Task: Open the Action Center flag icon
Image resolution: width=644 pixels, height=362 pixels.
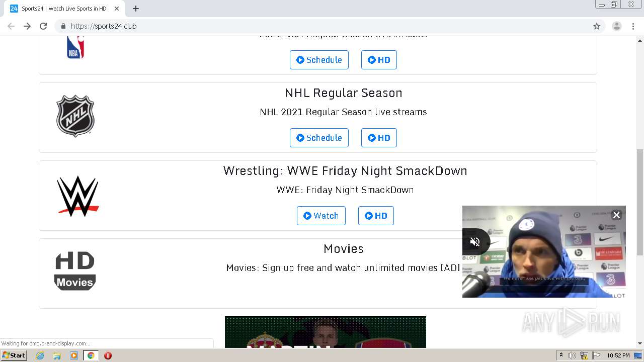Action: [596, 355]
